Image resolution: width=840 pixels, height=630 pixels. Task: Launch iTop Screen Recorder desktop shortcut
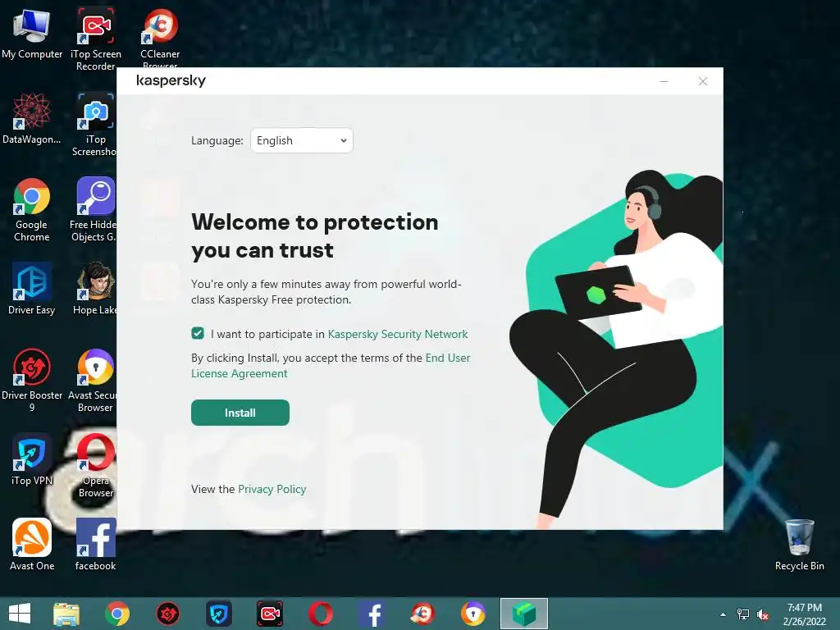tap(95, 38)
